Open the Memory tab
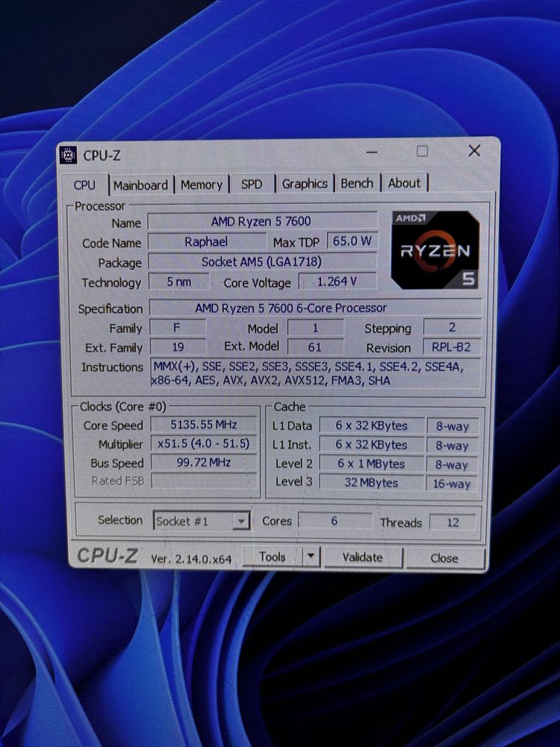Image resolution: width=560 pixels, height=747 pixels. (x=202, y=185)
